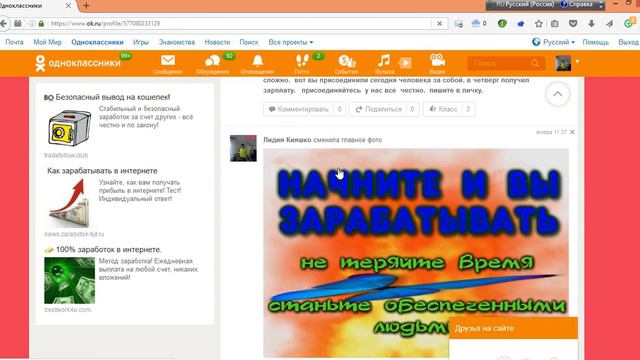Viewport: 640px width, 360px height.
Task: Close the Одноклассники browser tab
Action: click(x=68, y=6)
